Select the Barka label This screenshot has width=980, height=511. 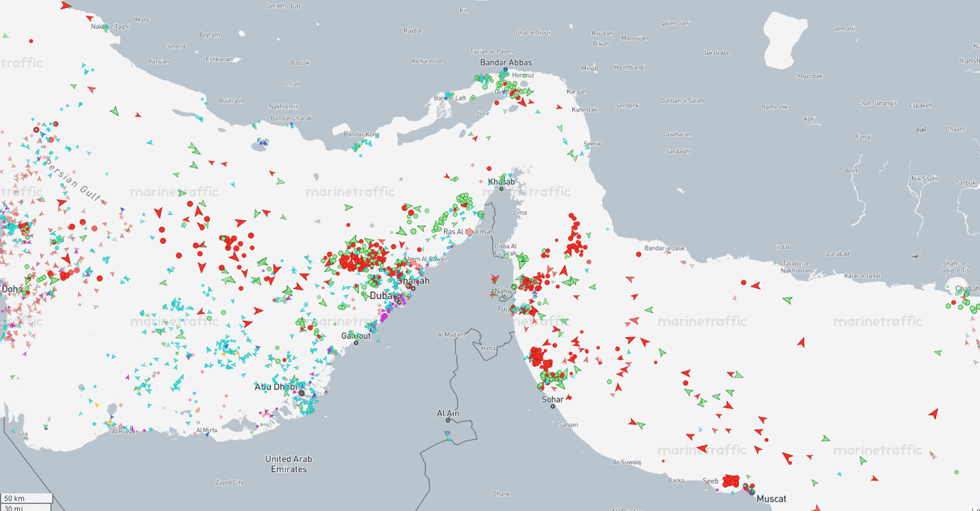pos(676,480)
